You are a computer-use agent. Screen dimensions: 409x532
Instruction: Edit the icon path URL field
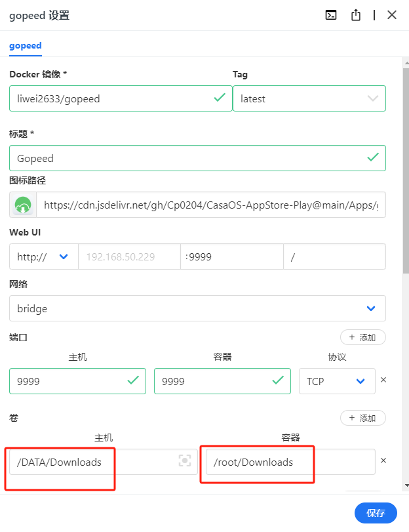211,205
